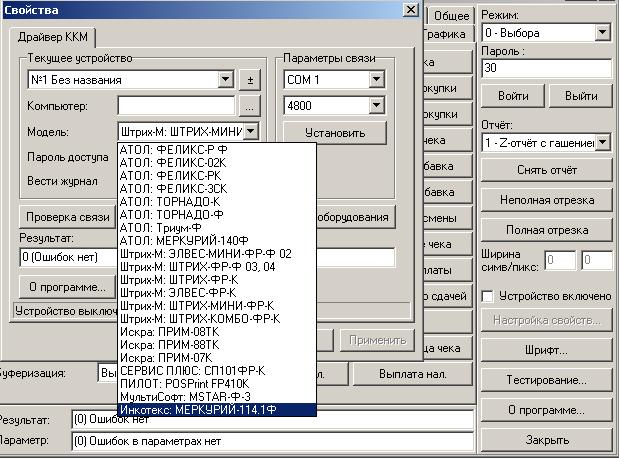Select Штрих-М: ШТРИХ-ФР-Ф 03, 04
The image size is (619, 459).
tap(217, 267)
